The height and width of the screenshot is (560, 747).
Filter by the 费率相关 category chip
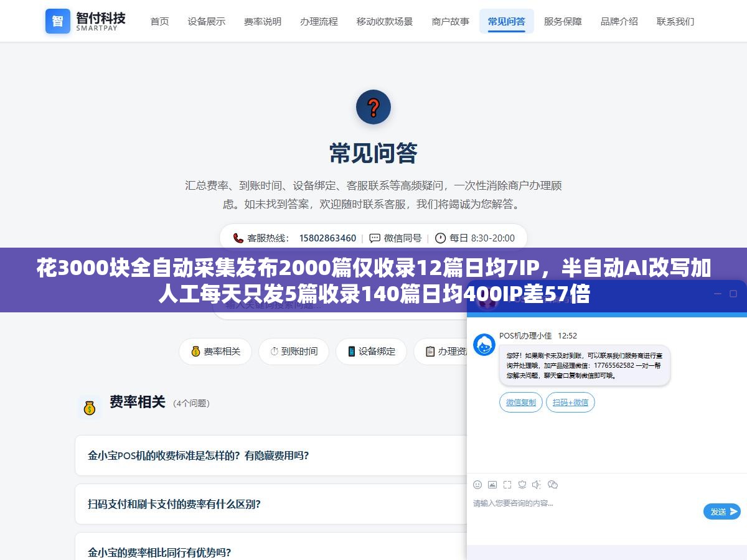(215, 352)
